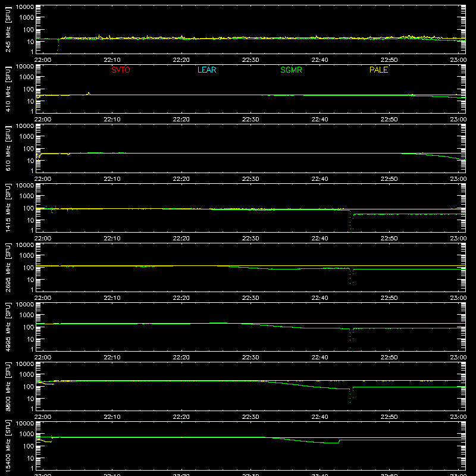Select the 410 MHz [SFU] axis title
Image resolution: width=476 pixels, height=476 pixels.
[8, 89]
